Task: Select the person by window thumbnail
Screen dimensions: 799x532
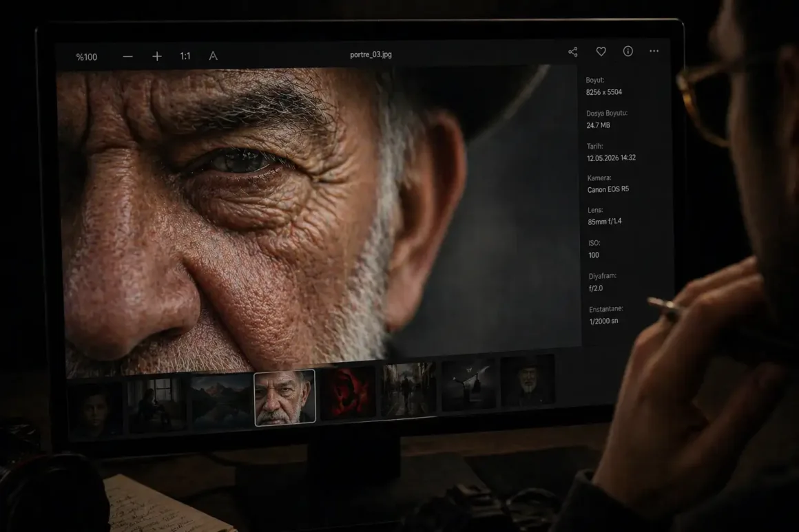Action: 157,404
